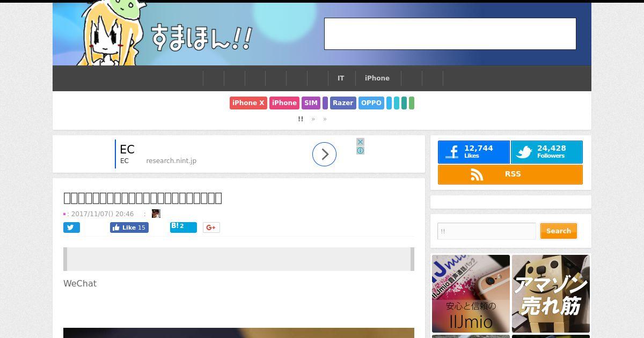
Task: Click the Facebook Like 15 button
Action: (x=129, y=227)
